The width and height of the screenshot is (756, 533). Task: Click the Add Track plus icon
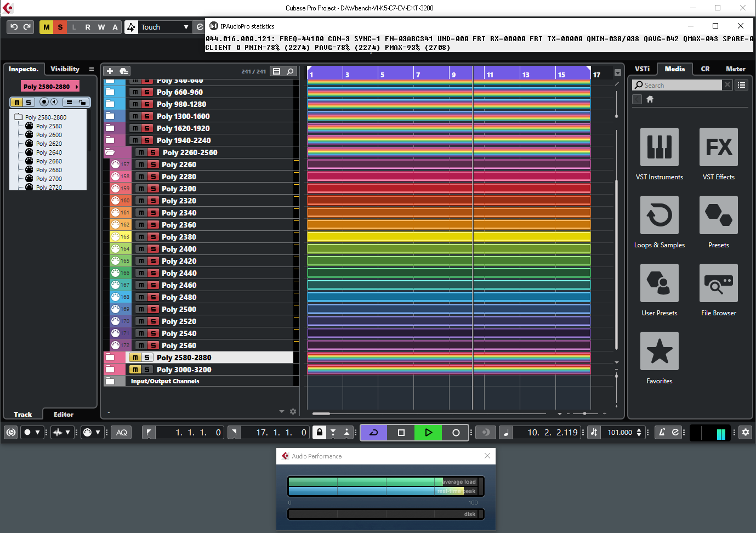click(x=110, y=71)
